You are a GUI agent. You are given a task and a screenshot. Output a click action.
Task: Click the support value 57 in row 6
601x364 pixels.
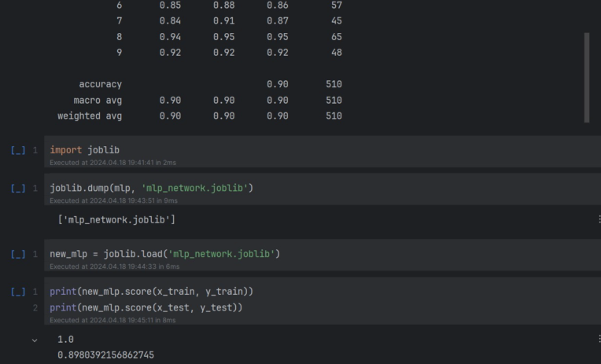pyautogui.click(x=337, y=6)
